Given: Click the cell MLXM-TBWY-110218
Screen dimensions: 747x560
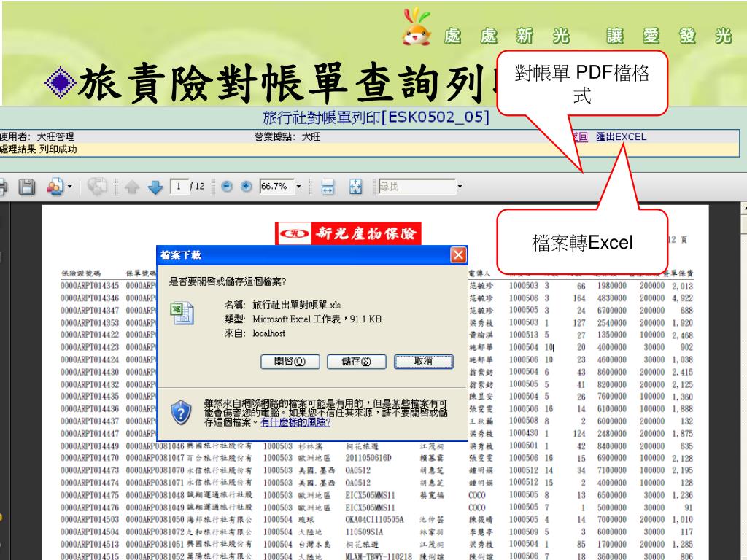Looking at the screenshot, I should tap(379, 556).
